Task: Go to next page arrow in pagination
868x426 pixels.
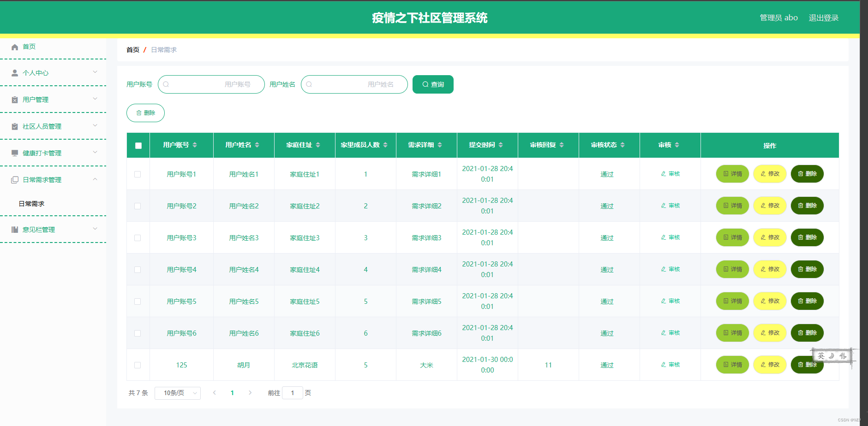Action: point(250,393)
